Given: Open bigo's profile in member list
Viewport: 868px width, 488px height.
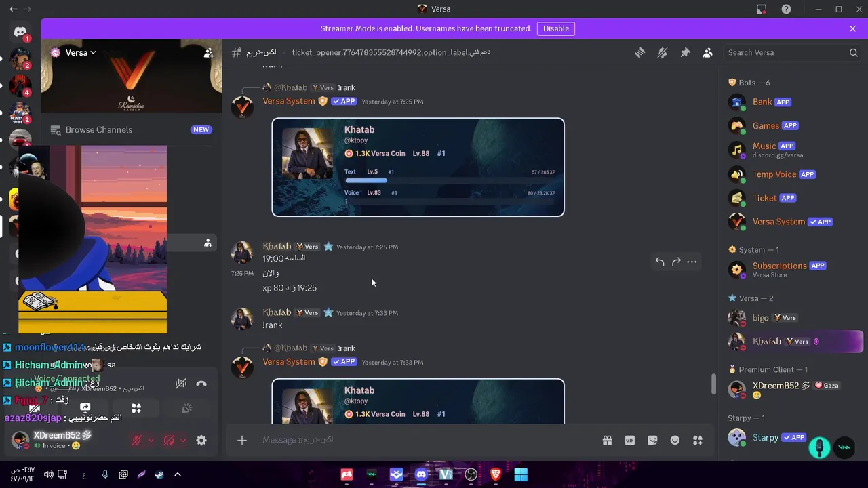Looking at the screenshot, I should click(x=792, y=318).
